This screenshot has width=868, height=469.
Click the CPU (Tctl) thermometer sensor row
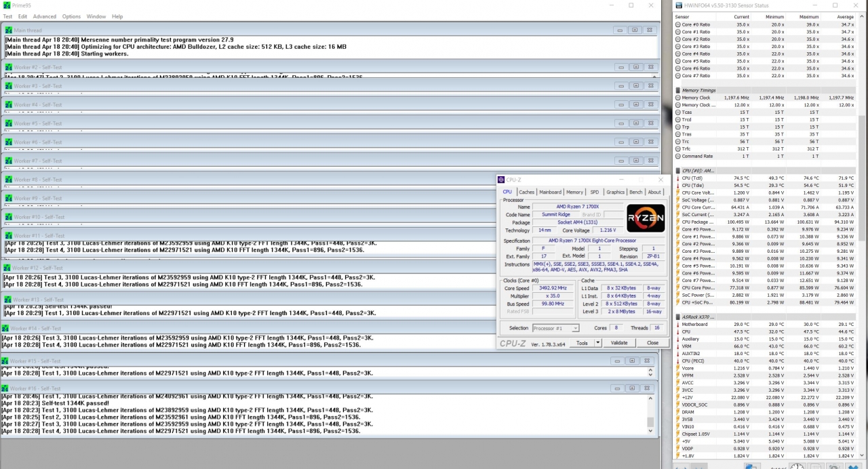pos(764,178)
